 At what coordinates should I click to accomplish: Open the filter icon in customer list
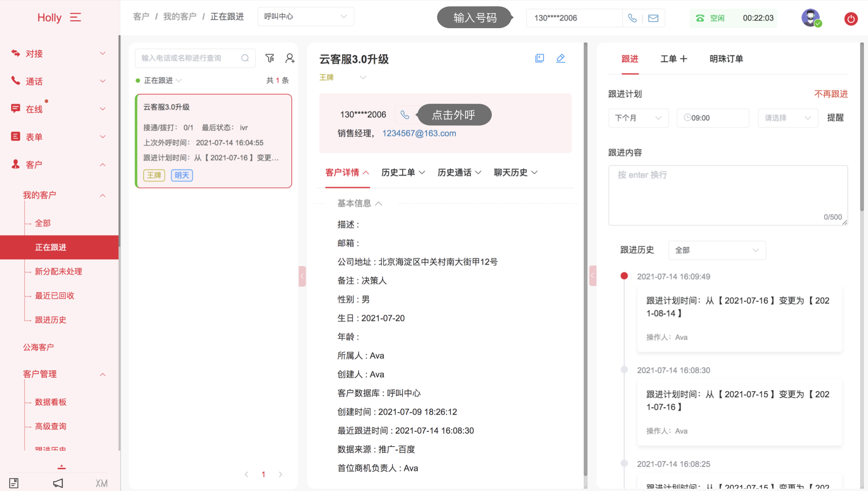point(270,58)
